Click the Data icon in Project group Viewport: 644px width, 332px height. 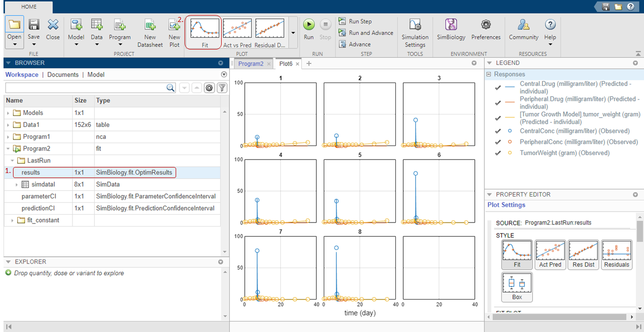point(97,25)
